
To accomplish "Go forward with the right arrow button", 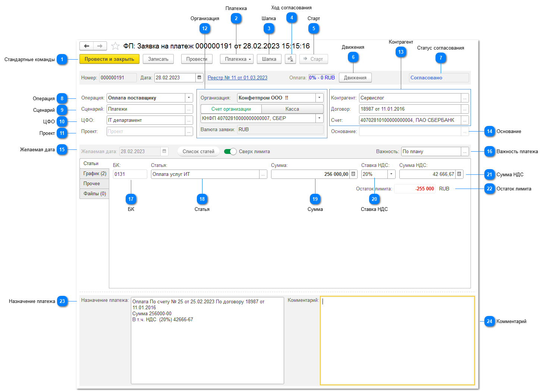I will [100, 46].
